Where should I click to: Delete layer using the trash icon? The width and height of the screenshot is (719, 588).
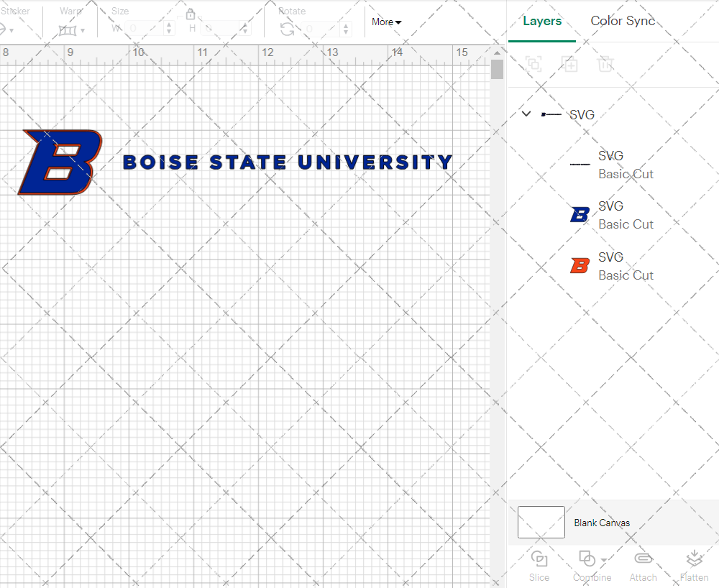[606, 64]
